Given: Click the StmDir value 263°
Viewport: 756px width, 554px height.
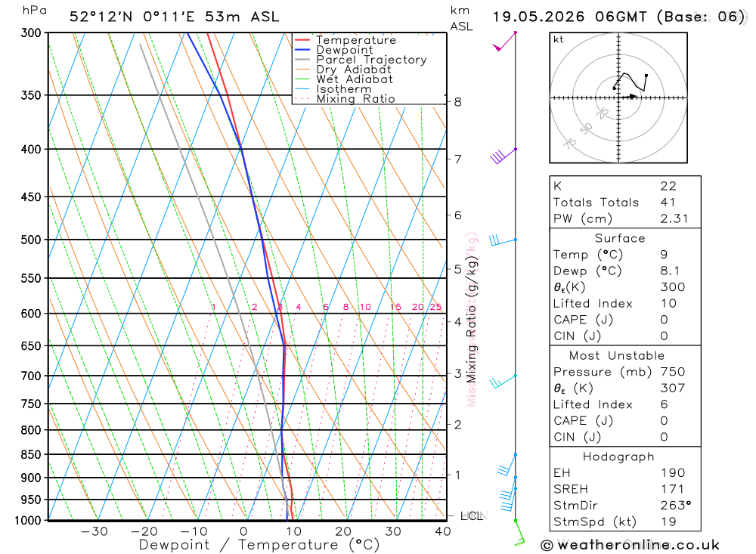Looking at the screenshot, I should [x=675, y=506].
